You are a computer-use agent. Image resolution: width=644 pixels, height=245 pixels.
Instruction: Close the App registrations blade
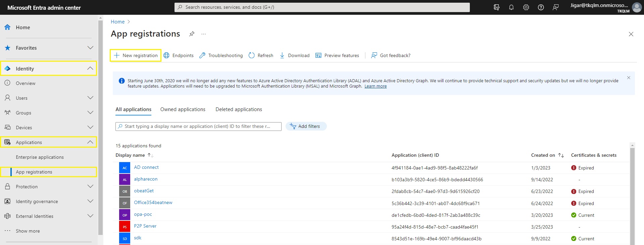pyautogui.click(x=631, y=34)
